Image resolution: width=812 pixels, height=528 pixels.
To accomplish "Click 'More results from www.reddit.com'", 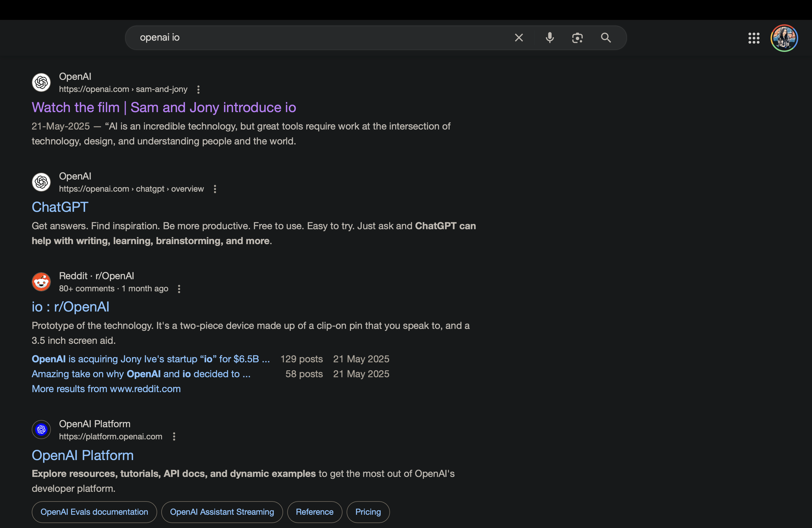I will point(106,389).
